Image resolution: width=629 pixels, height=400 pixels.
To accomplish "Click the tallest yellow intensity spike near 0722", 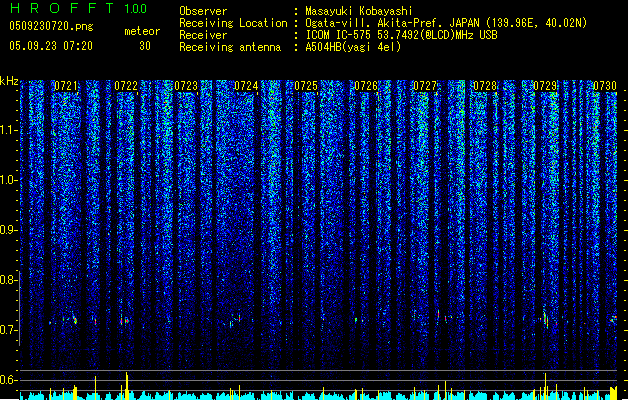I will click(x=127, y=386).
